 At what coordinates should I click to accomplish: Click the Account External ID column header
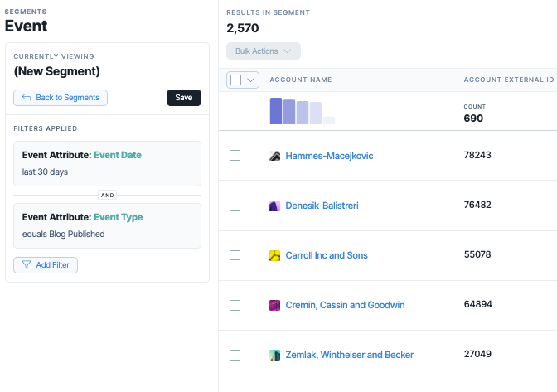tap(509, 80)
